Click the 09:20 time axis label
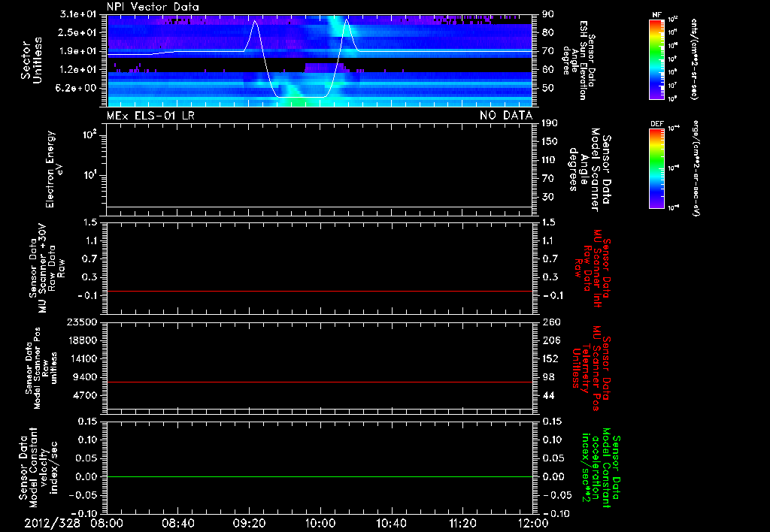Image resolution: width=770 pixels, height=532 pixels. tap(249, 523)
